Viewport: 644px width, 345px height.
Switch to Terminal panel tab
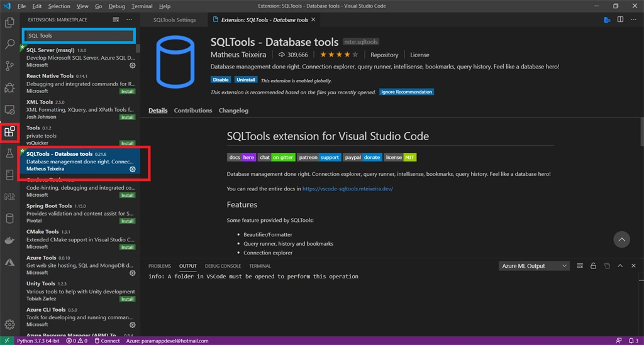260,266
